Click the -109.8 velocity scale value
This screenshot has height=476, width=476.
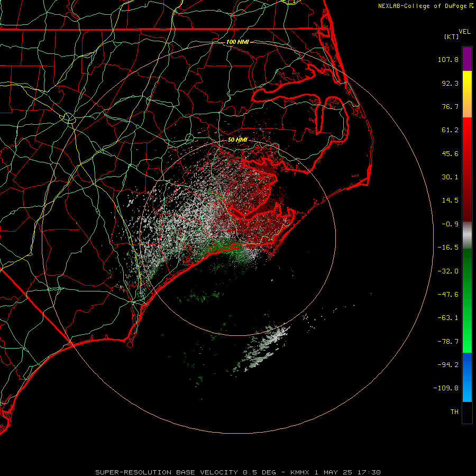446,388
